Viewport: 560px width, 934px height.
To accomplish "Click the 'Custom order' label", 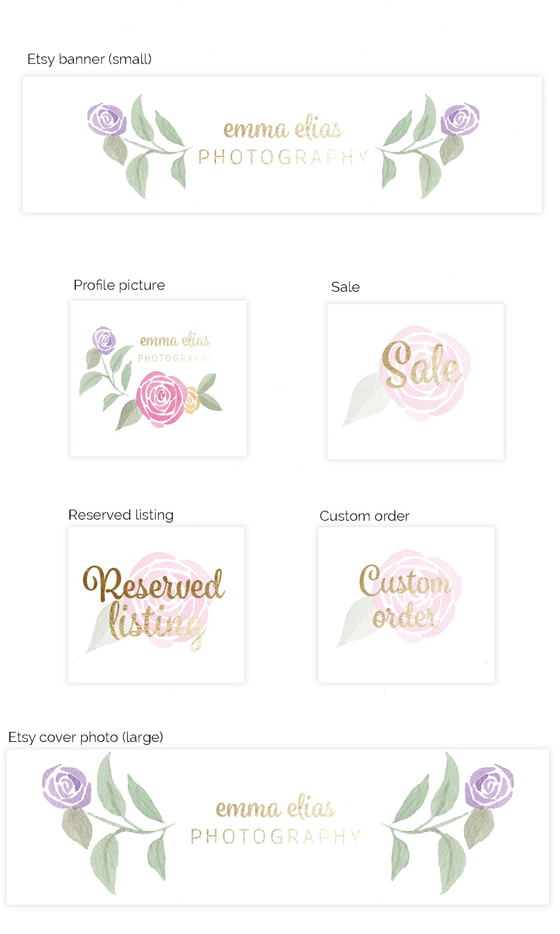I will point(365,516).
